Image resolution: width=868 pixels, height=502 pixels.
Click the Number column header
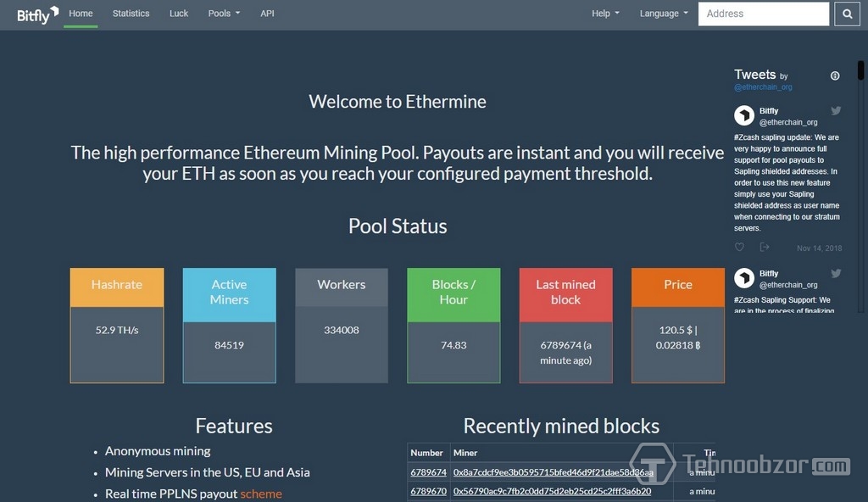427,453
